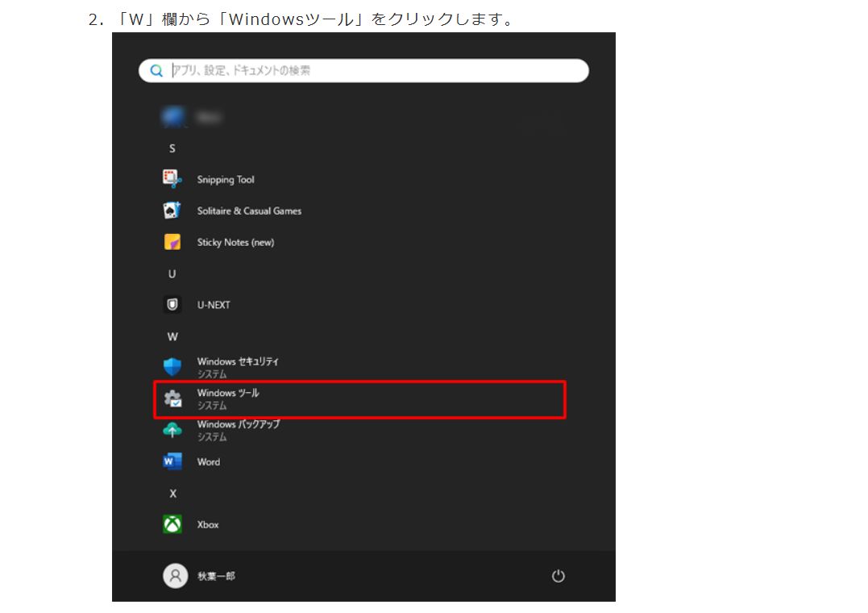Click the Snipping Tool label

pos(226,180)
